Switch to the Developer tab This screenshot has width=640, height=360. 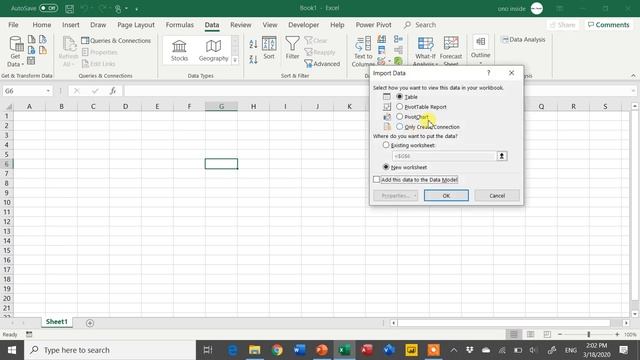(x=304, y=25)
